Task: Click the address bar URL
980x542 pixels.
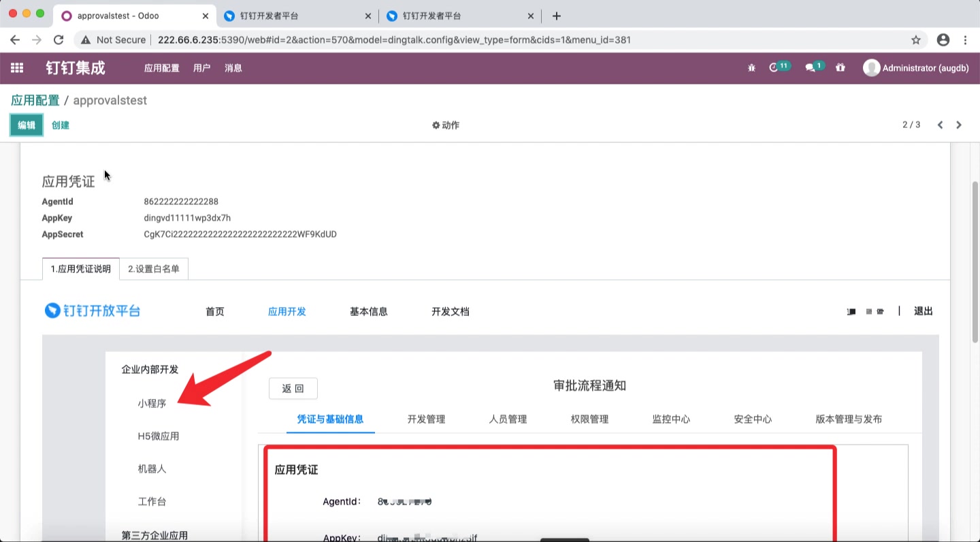Action: click(x=394, y=40)
